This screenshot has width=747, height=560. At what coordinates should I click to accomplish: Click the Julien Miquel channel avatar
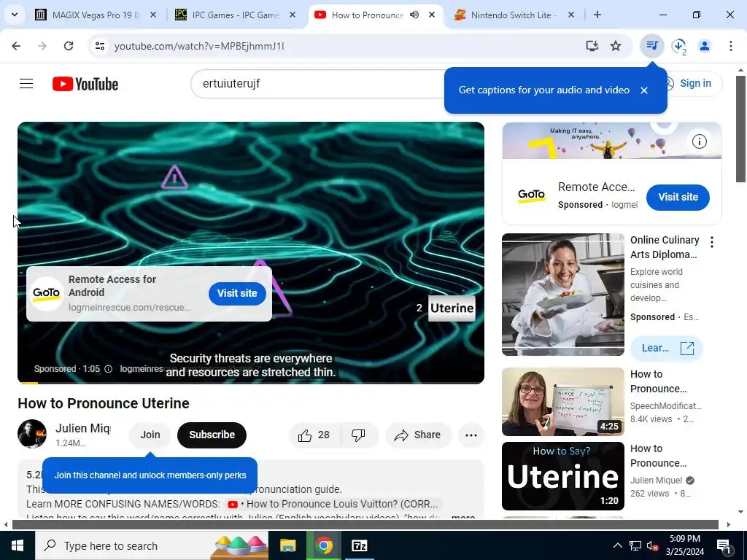(x=32, y=434)
